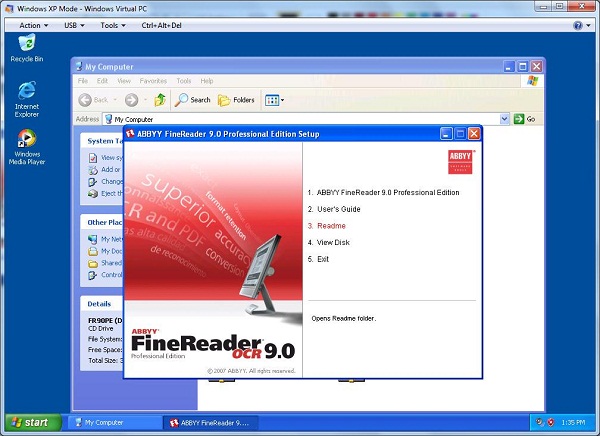Click the Eject this disk icon
The height and width of the screenshot is (436, 600).
(x=93, y=193)
